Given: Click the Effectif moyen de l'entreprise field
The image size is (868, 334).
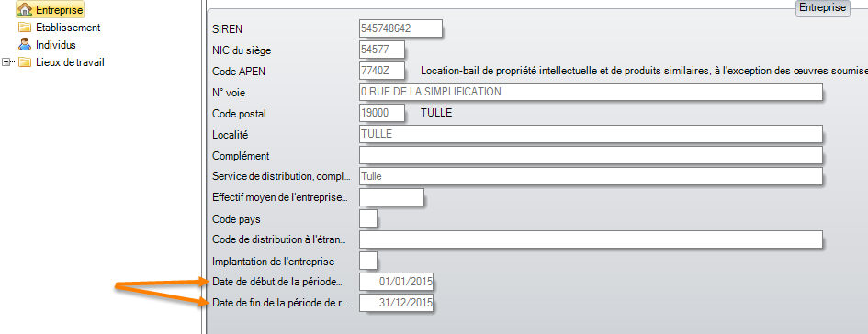Looking at the screenshot, I should pos(391,197).
